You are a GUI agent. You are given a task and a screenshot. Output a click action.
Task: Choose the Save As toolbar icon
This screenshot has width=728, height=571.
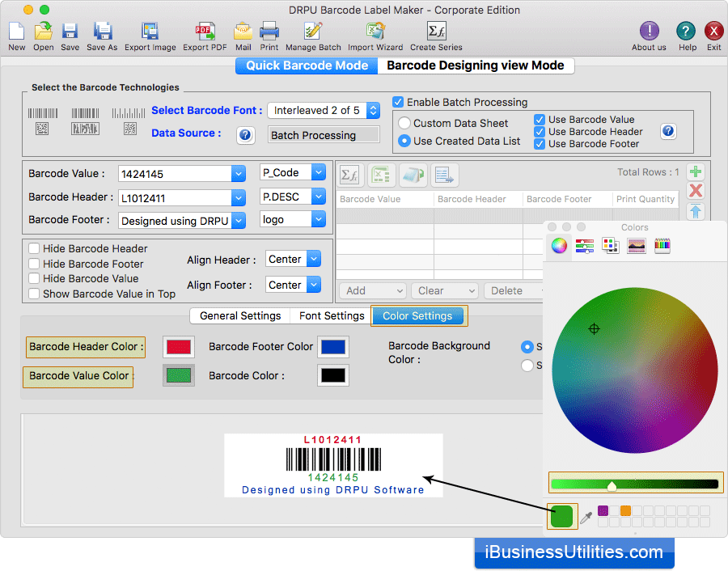[x=102, y=32]
